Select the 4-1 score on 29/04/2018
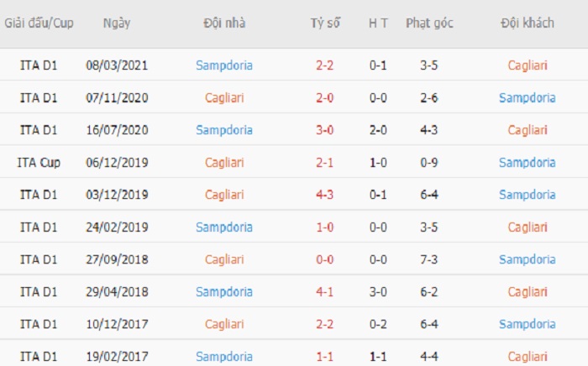588x366 pixels. click(324, 292)
